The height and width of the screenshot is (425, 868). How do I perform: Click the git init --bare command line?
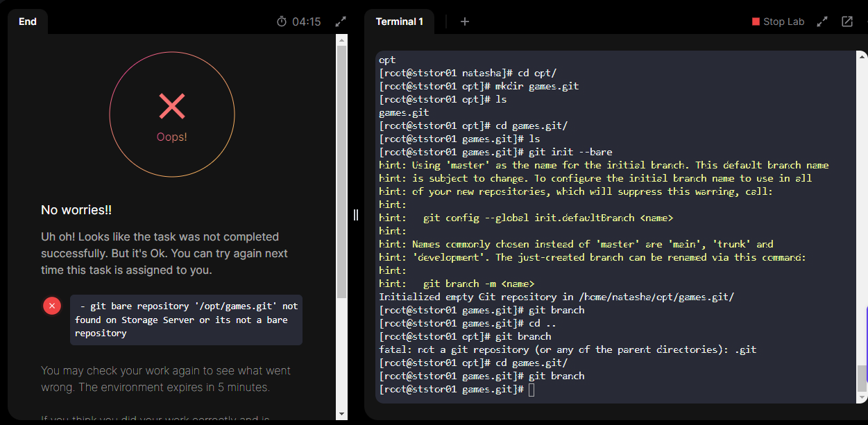tap(496, 152)
